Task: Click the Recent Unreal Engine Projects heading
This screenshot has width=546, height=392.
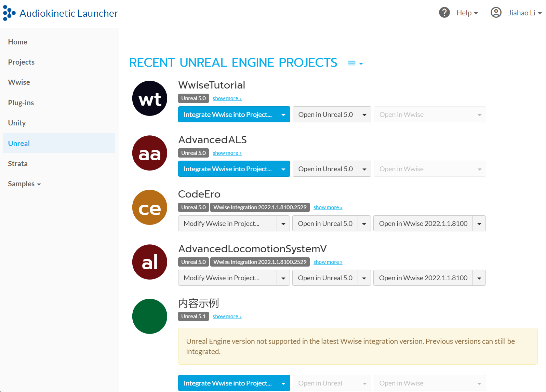Action: coord(233,63)
